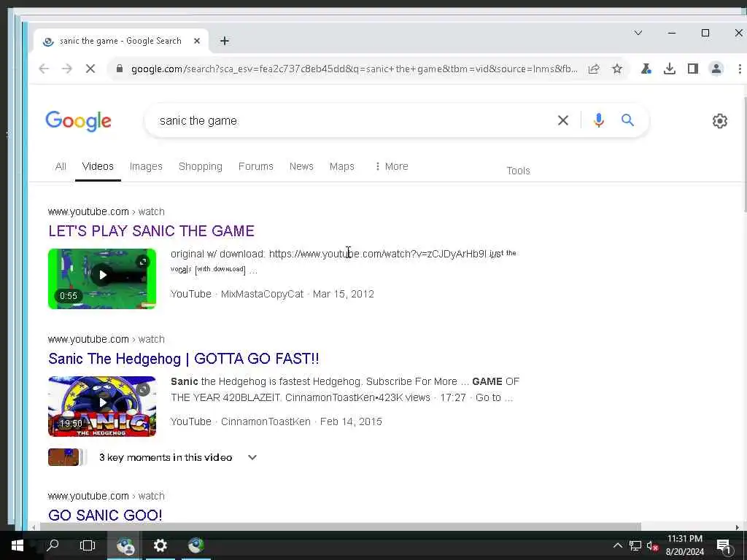The width and height of the screenshot is (747, 560).
Task: Open search Tools options
Action: point(518,171)
